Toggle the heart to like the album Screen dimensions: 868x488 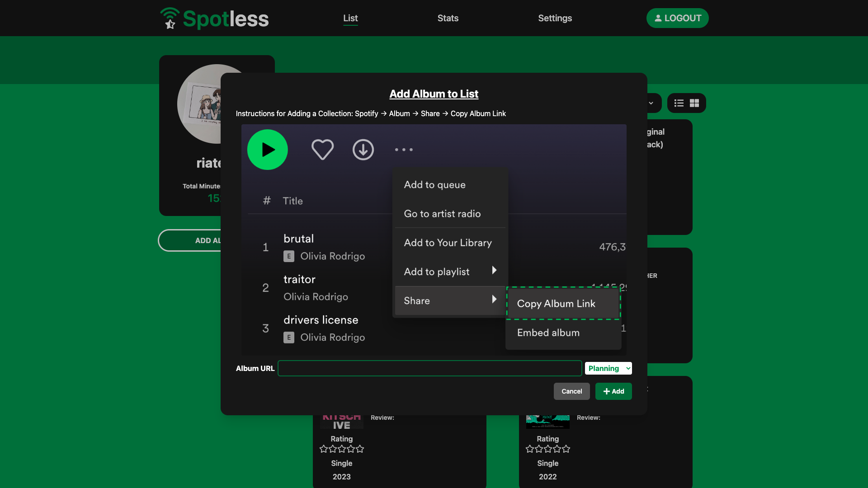(322, 150)
